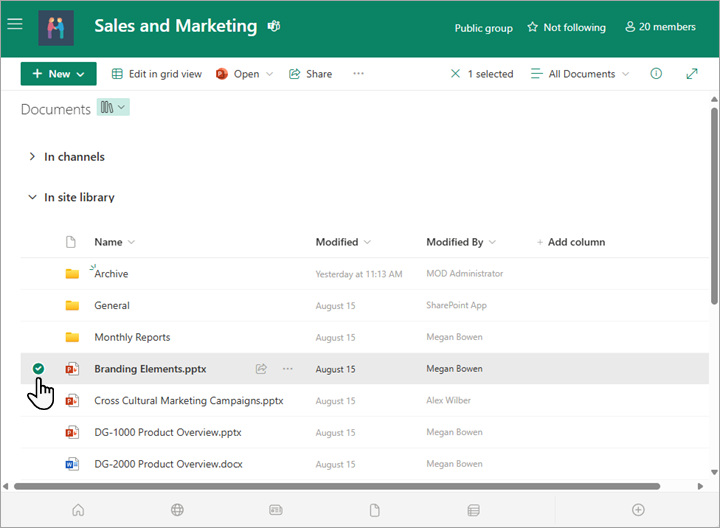The width and height of the screenshot is (720, 528).
Task: Toggle Not following star for this site
Action: point(566,28)
